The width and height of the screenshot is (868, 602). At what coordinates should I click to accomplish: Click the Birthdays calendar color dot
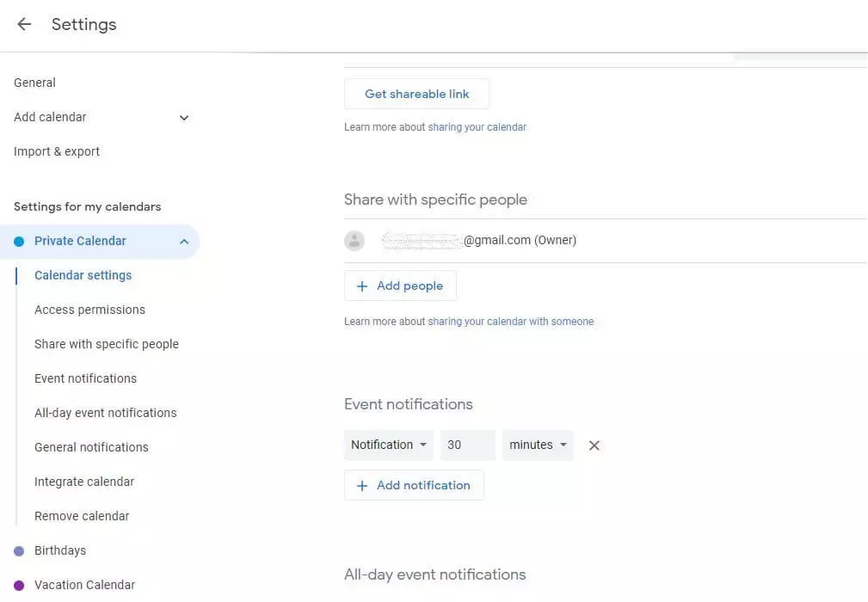pos(19,551)
